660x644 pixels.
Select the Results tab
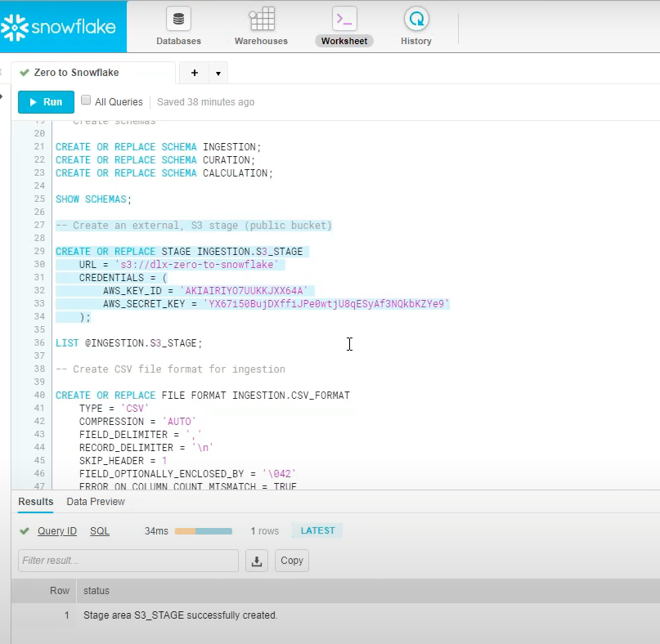[x=36, y=502]
